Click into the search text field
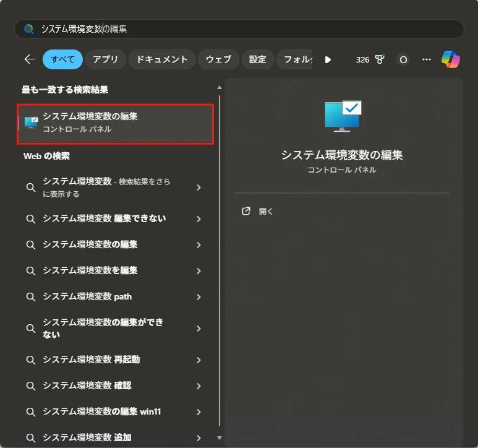 pyautogui.click(x=239, y=29)
